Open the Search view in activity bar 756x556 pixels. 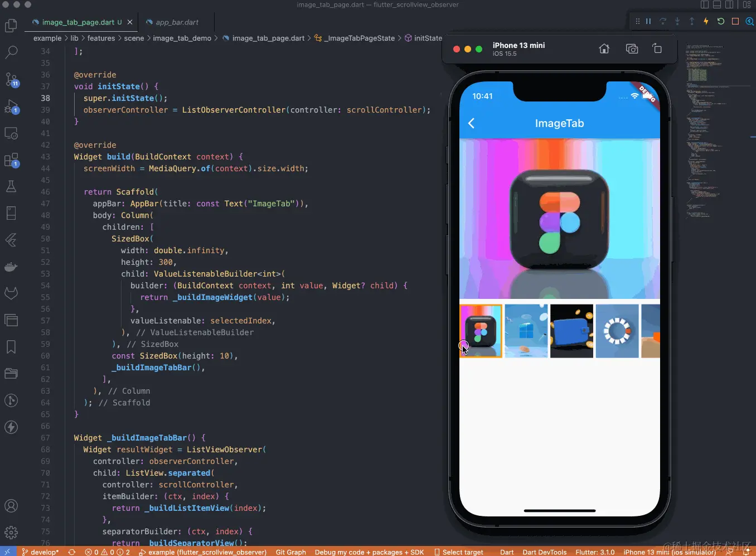pos(11,52)
